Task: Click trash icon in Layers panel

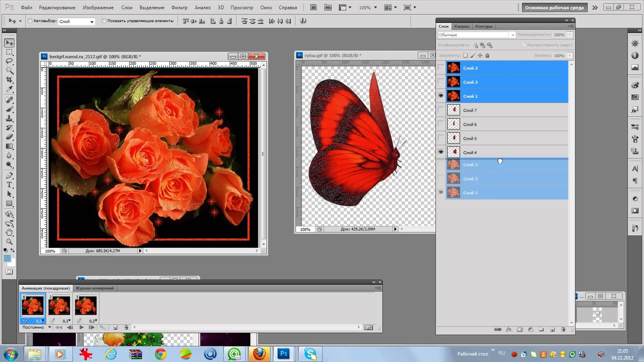Action: point(563,329)
